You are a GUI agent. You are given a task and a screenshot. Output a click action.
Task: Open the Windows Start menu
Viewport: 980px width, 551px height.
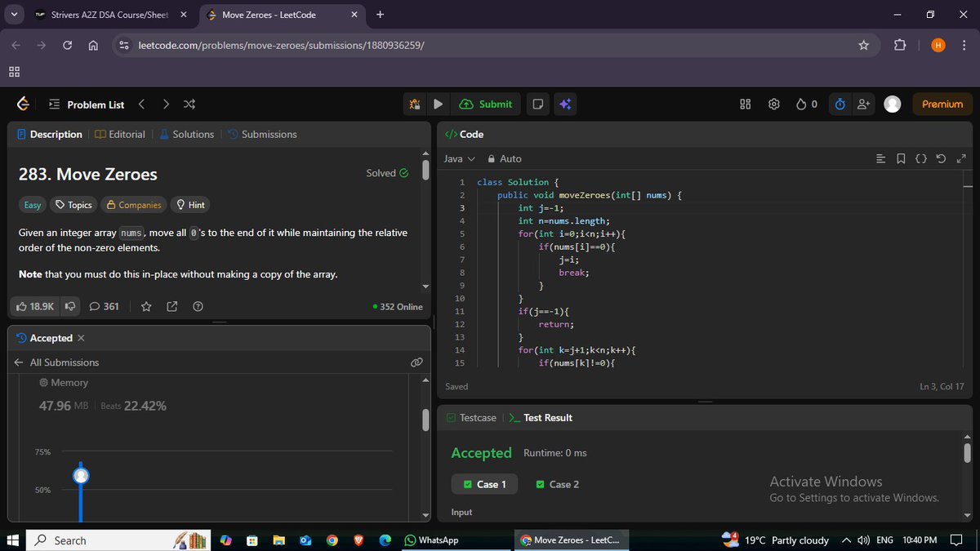point(13,540)
